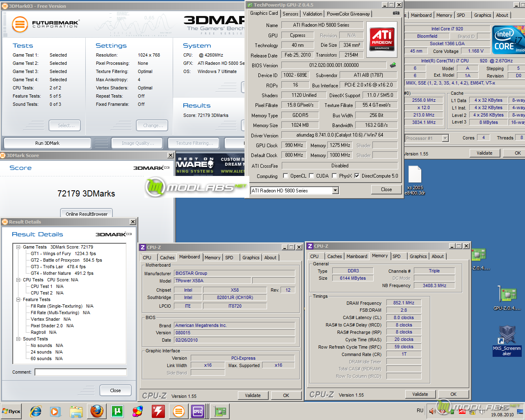Viewport: 525px width, 420px height.
Task: Click OK in the CPU-Z Mainboard window
Action: tap(286, 395)
